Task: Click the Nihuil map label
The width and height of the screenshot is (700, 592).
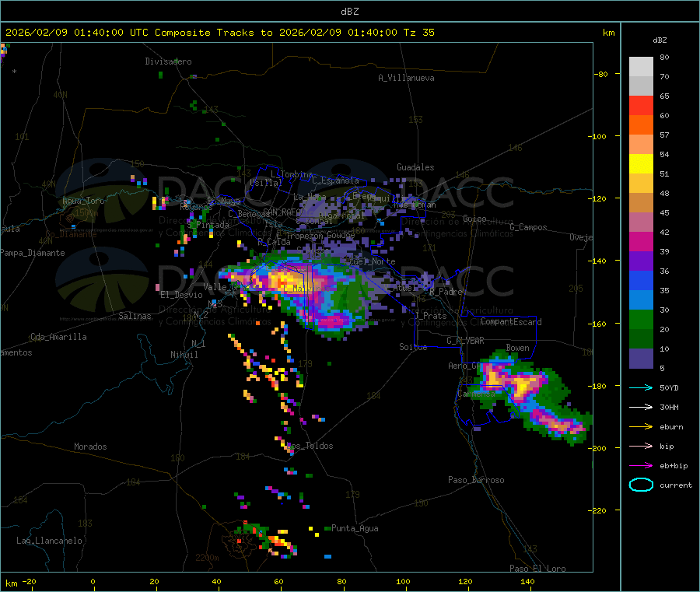Action: click(184, 355)
